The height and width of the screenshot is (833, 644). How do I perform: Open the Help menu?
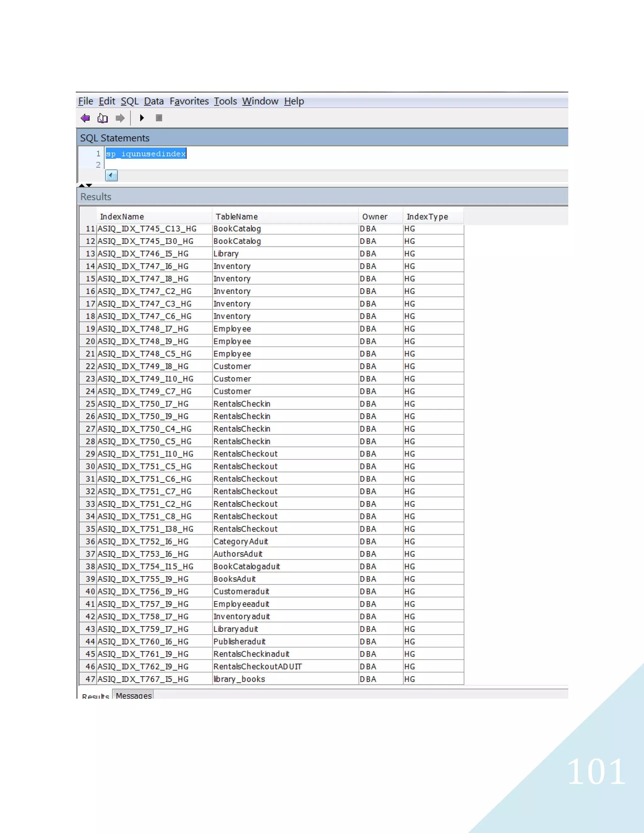tap(294, 101)
